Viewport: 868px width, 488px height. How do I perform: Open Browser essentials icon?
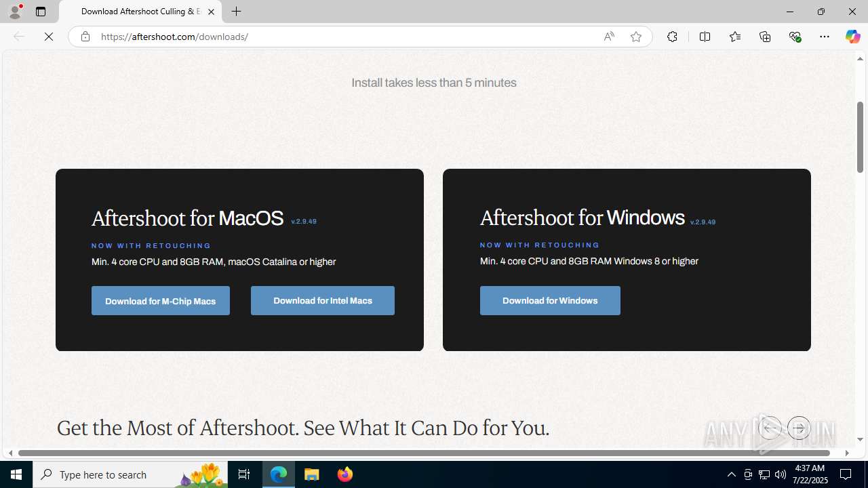coord(795,37)
